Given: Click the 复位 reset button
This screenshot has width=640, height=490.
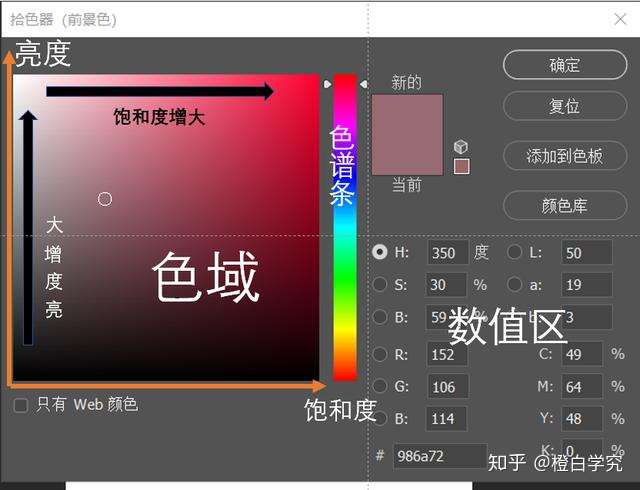Looking at the screenshot, I should click(565, 106).
